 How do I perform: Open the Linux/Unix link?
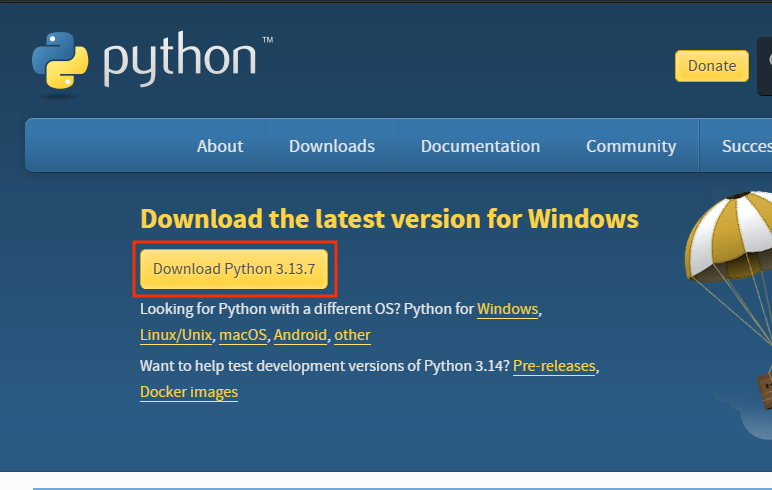(x=176, y=335)
